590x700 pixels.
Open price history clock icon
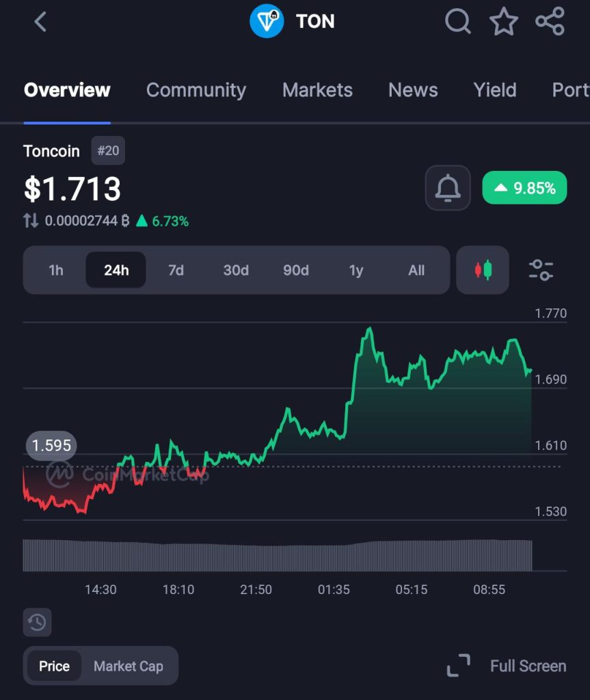(x=37, y=622)
